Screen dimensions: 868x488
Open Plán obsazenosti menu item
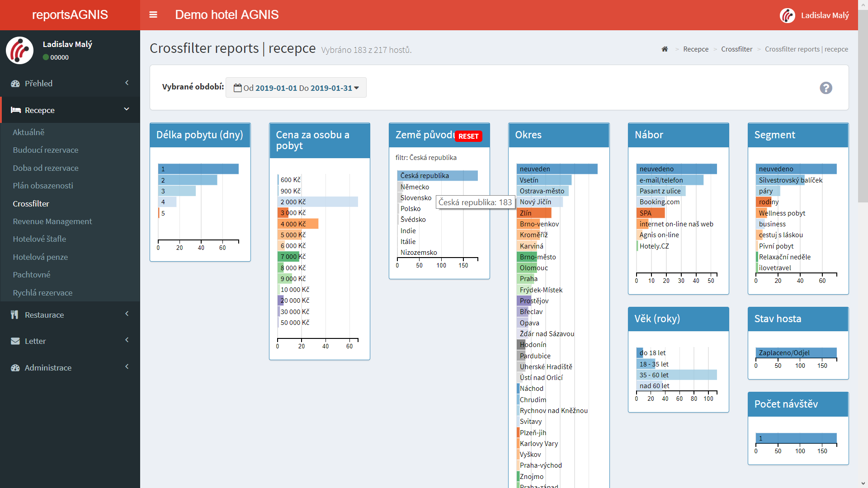coord(43,186)
